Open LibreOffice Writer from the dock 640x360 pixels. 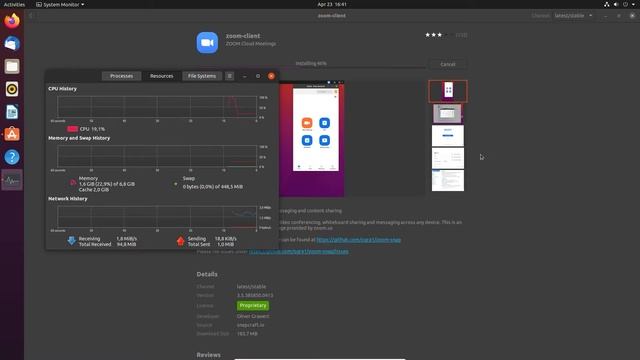(12, 111)
